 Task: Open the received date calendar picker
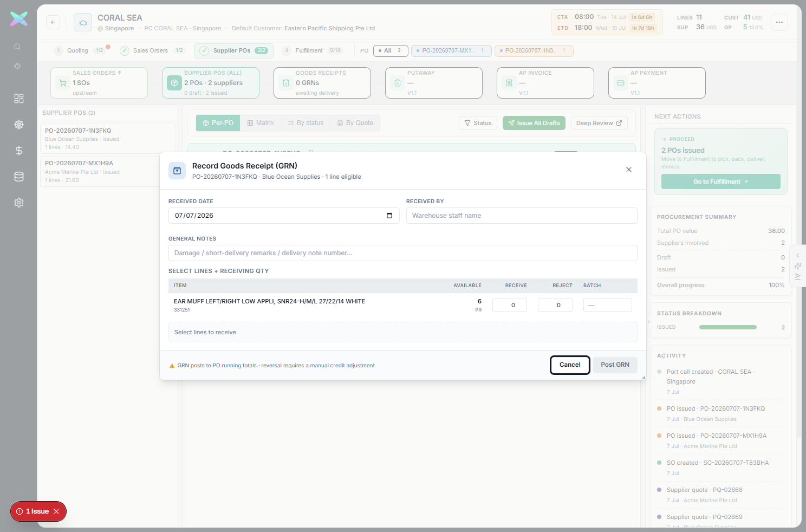tap(389, 216)
